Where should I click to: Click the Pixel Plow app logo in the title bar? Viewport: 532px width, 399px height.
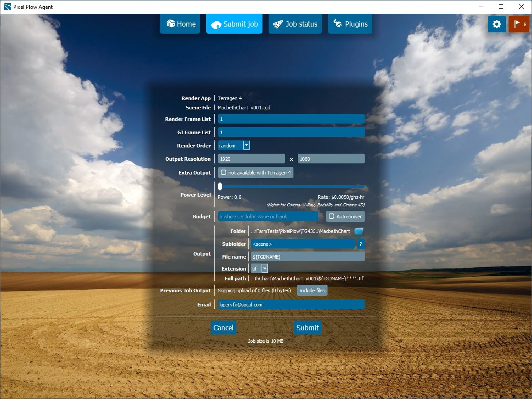coord(7,7)
